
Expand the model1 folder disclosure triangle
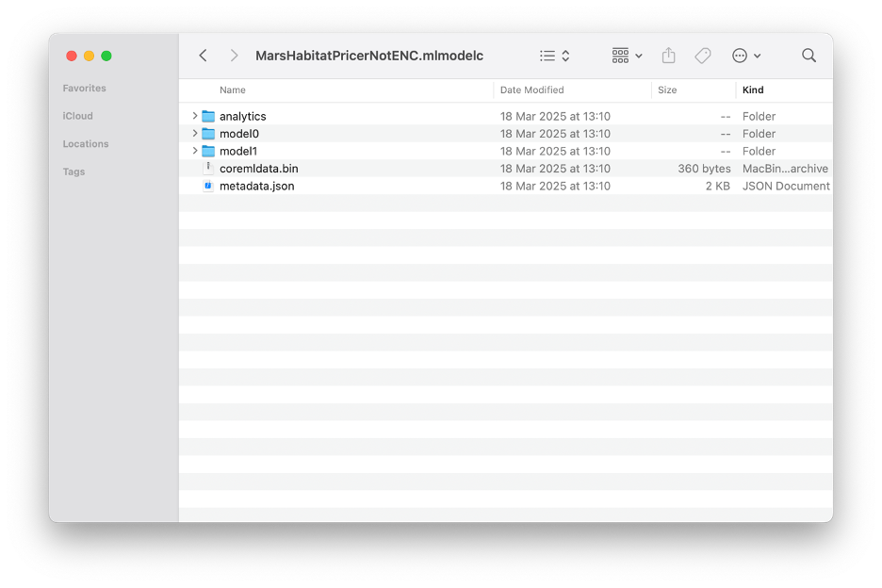pos(195,151)
